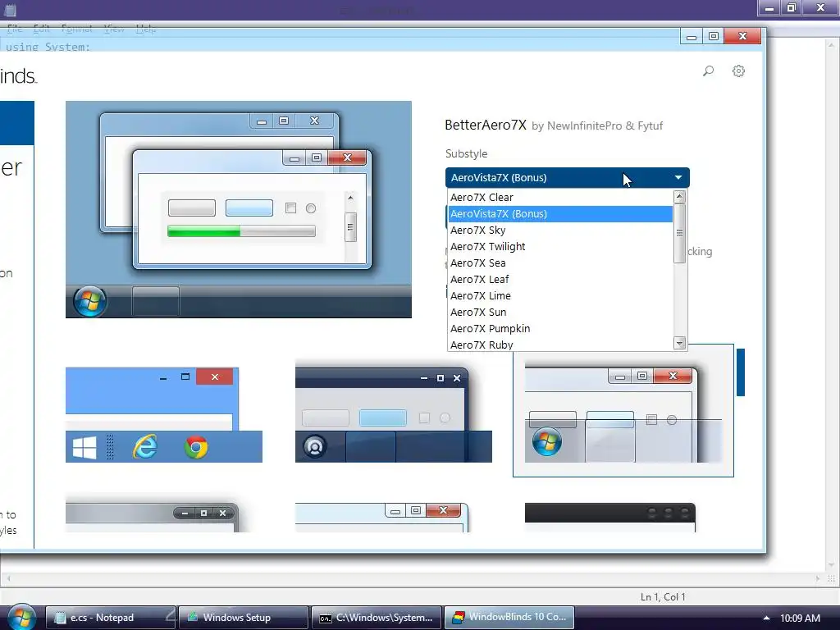The height and width of the screenshot is (630, 840).
Task: Open the Windows Start orb
Action: (21, 617)
